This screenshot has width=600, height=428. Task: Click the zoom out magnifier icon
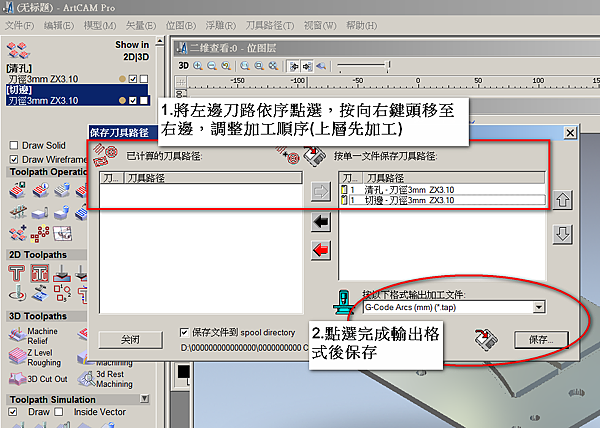click(x=212, y=66)
